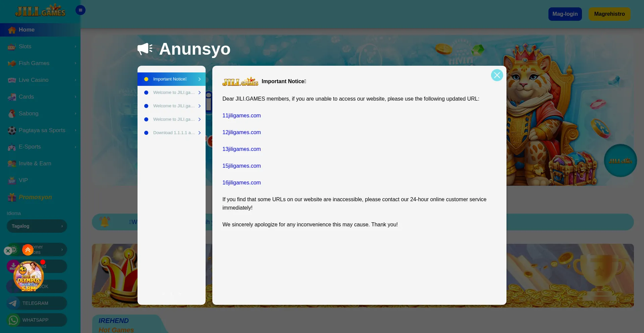Click the bell icon in the news ticker
Screen dimensions: 644x333
click(105, 222)
